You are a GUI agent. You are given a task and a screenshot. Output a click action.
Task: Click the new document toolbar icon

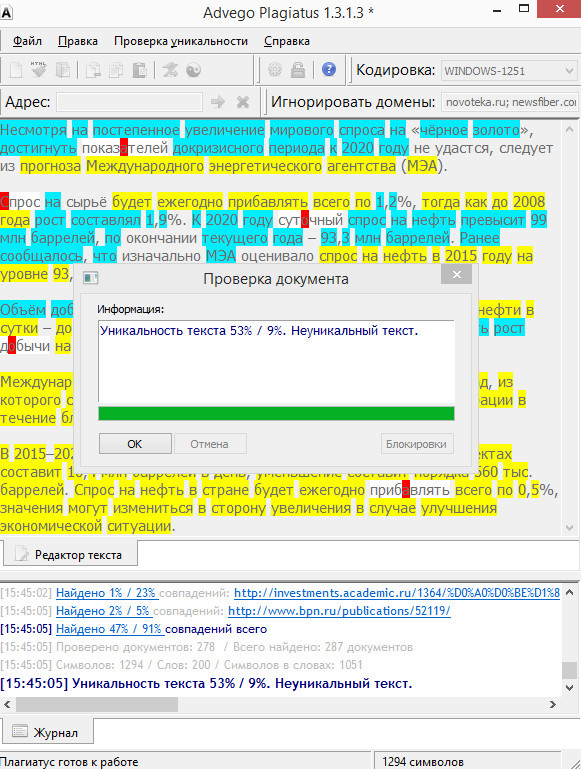coord(16,70)
